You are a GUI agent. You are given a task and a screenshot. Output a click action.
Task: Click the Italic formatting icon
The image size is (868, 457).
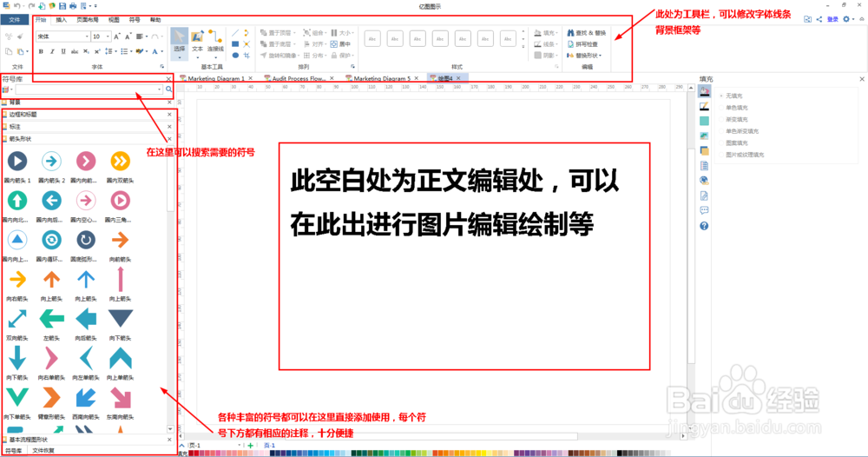(52, 51)
